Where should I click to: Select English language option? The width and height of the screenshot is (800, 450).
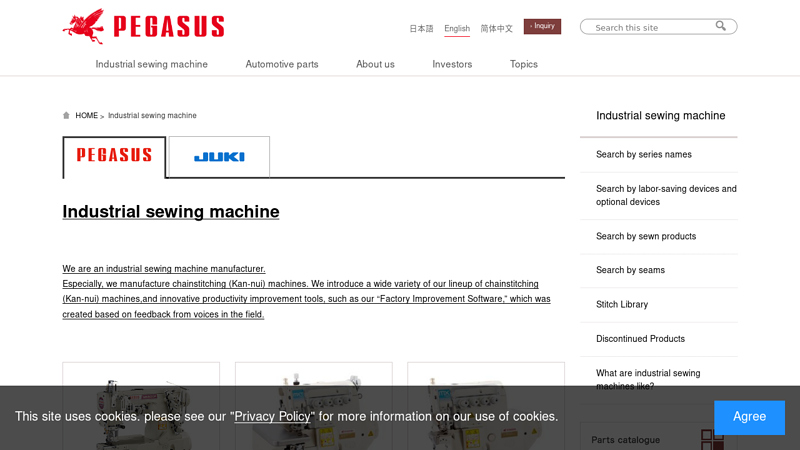[457, 28]
